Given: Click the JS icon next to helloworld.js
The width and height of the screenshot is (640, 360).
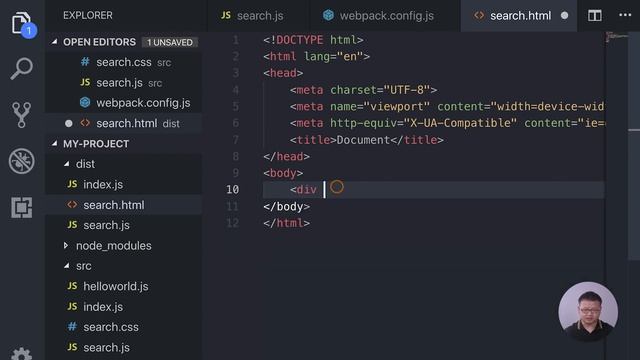Looking at the screenshot, I should (x=72, y=286).
